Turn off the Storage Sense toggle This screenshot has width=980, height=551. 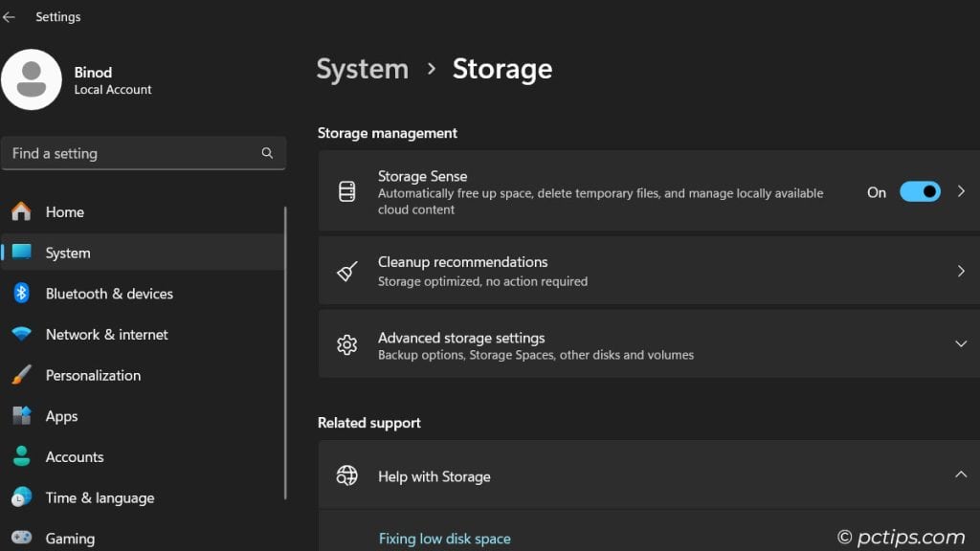coord(920,191)
